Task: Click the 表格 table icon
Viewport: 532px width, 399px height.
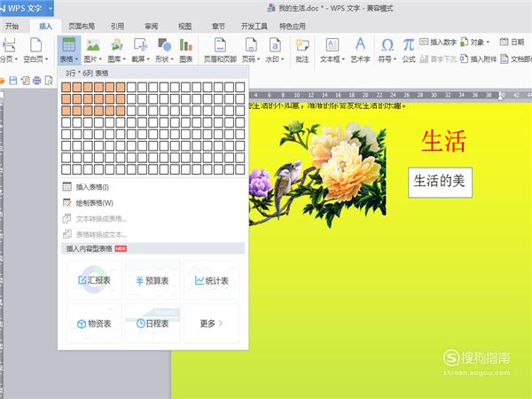Action: 69,45
